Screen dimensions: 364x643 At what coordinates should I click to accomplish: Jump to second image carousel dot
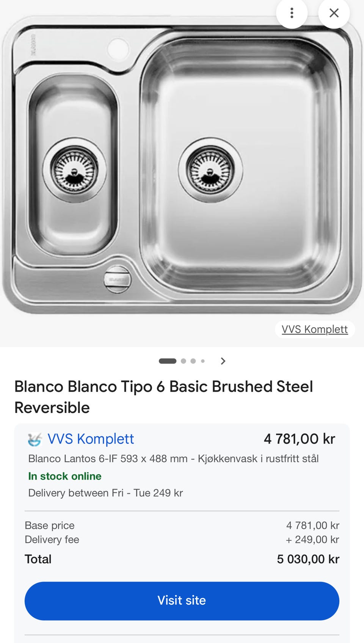click(x=184, y=361)
